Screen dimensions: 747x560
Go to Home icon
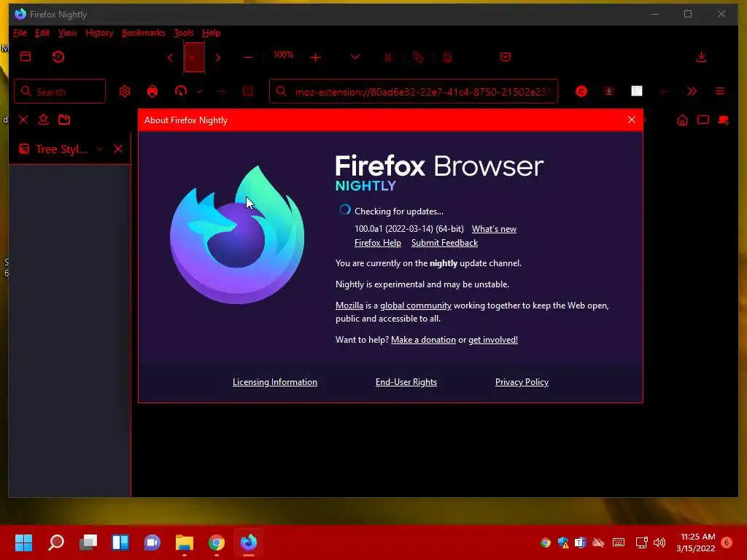pyautogui.click(x=682, y=120)
